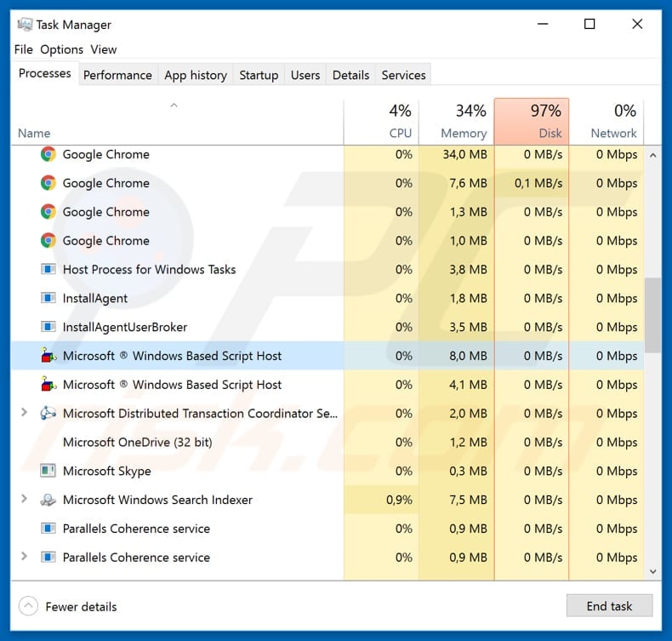Click the Fewer details label
Image resolution: width=672 pixels, height=641 pixels.
click(x=81, y=607)
